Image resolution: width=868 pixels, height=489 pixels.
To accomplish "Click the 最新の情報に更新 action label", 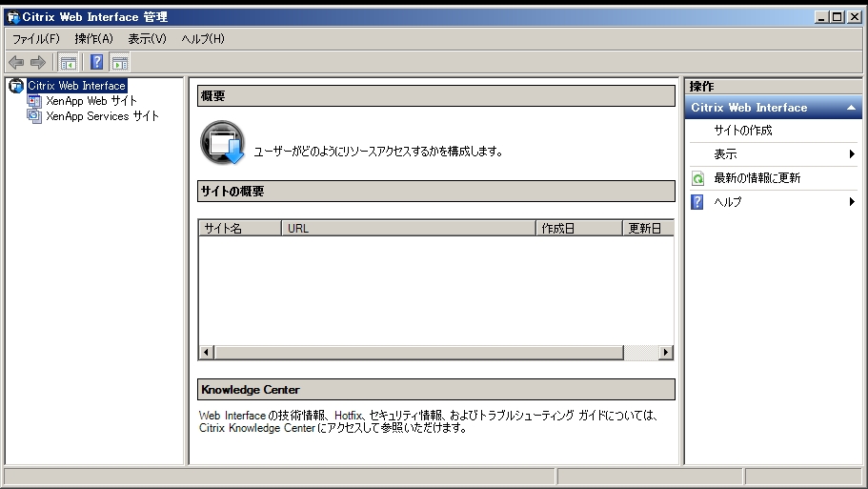I will [x=757, y=178].
